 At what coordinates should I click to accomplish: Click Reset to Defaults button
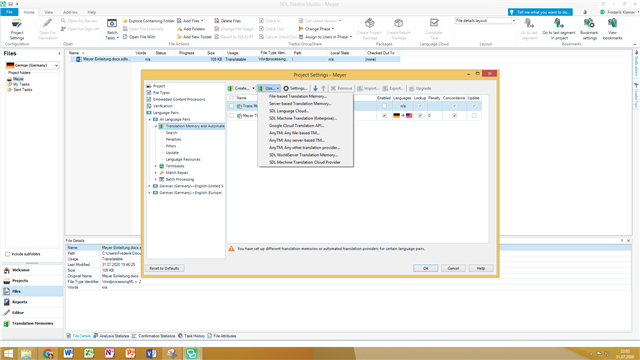click(x=164, y=268)
